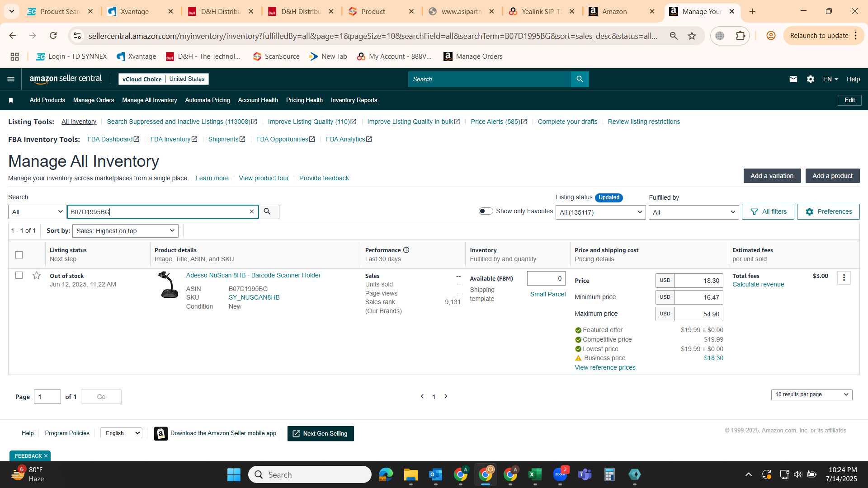Click the Calculate revenue link
The width and height of the screenshot is (868, 488).
(758, 284)
